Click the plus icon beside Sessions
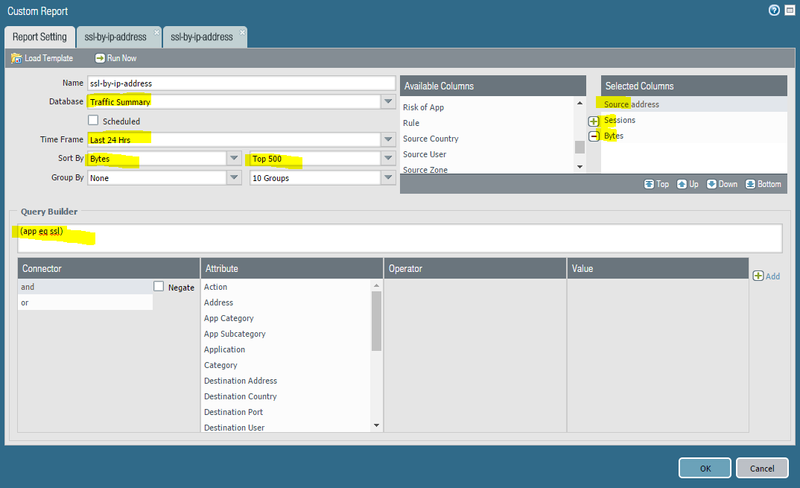 pos(594,121)
